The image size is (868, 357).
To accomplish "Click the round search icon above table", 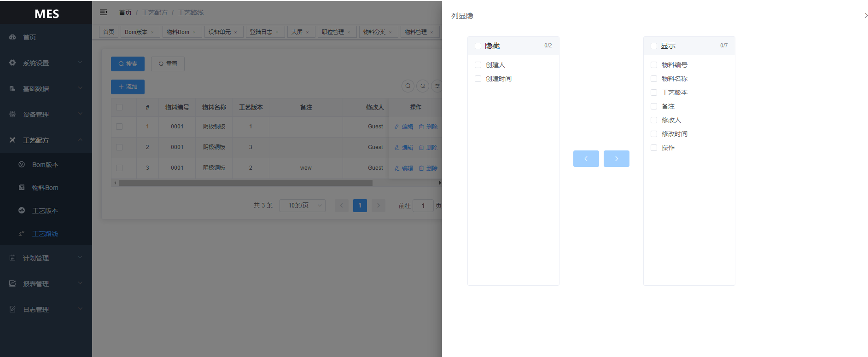I will point(408,86).
